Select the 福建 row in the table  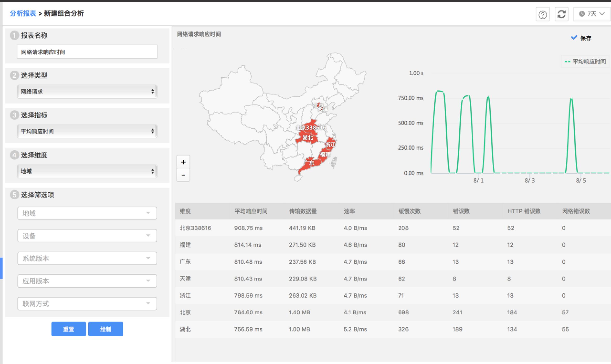coord(393,245)
